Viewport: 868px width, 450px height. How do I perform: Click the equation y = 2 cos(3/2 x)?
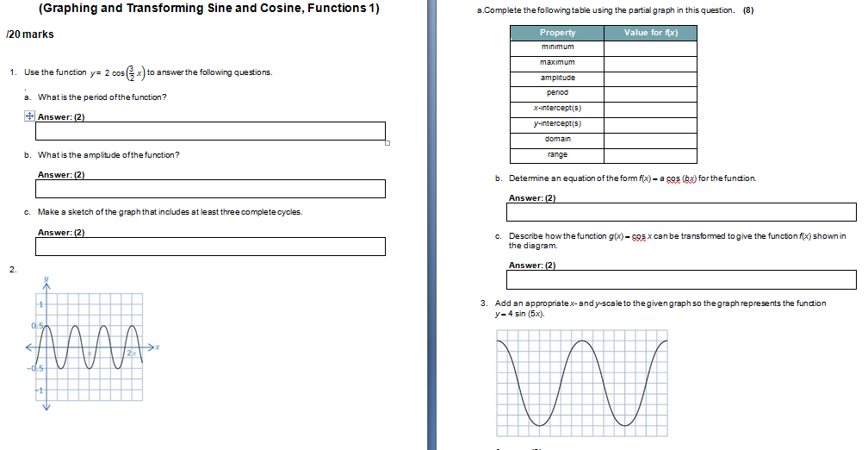(x=118, y=72)
